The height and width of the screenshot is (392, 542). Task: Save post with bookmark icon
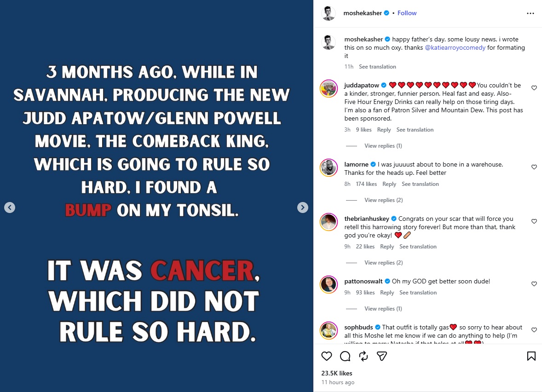(x=531, y=356)
